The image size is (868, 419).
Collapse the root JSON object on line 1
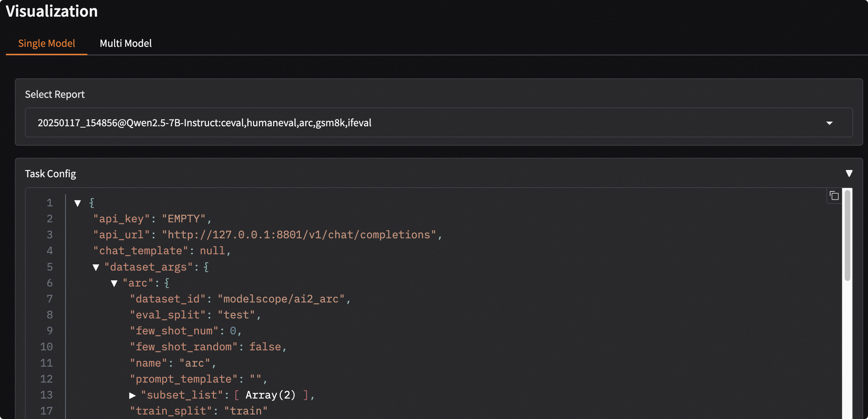(x=78, y=203)
